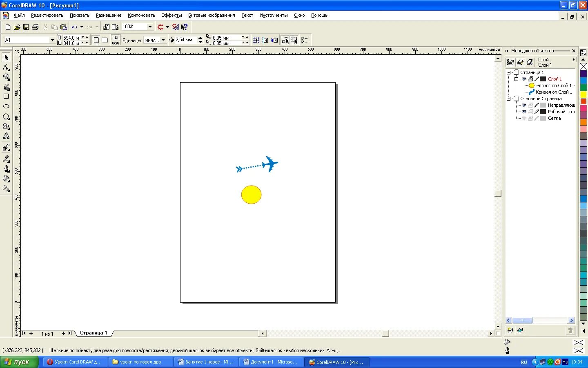Collapse the Слой 1 tree node
The width and height of the screenshot is (588, 368).
tap(516, 79)
